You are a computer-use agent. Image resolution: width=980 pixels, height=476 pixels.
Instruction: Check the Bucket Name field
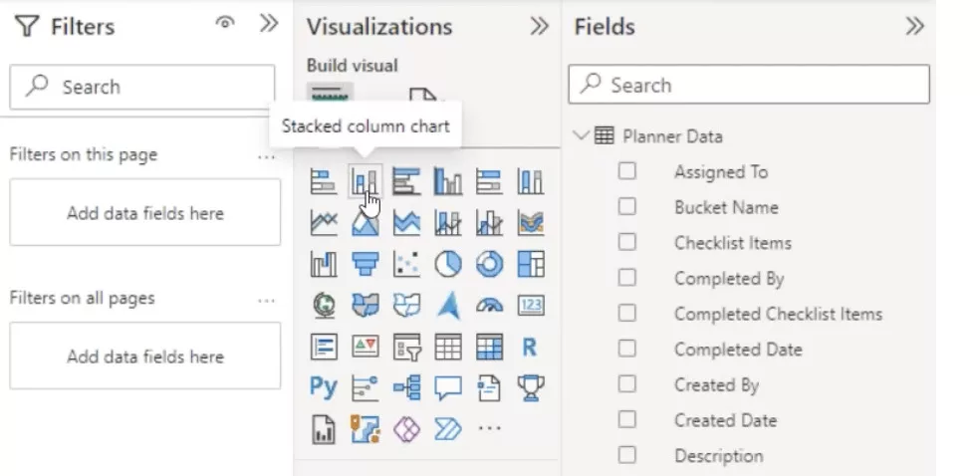(x=626, y=207)
